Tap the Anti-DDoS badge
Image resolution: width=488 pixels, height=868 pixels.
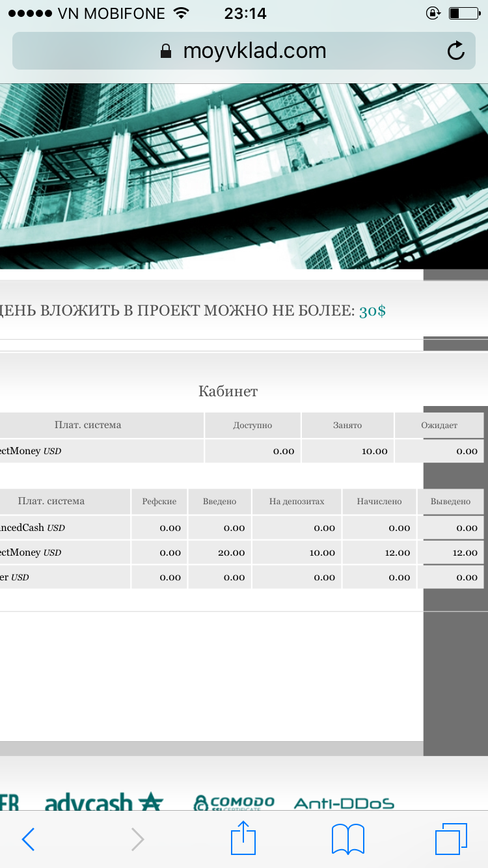(x=344, y=804)
